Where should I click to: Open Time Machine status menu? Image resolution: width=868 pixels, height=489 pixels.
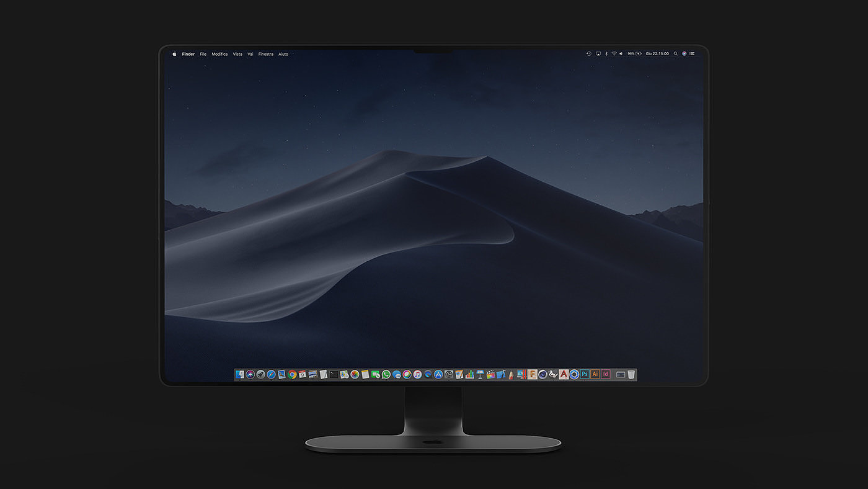[589, 54]
